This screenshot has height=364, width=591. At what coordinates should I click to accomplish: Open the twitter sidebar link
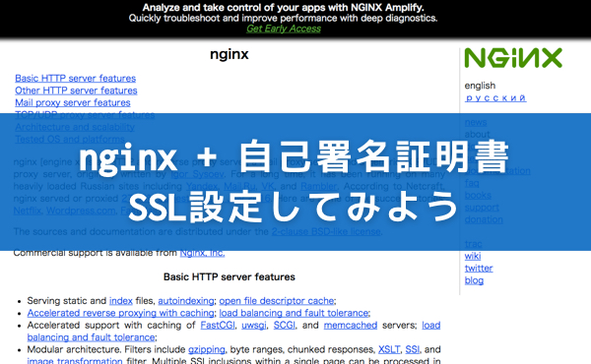tap(479, 268)
